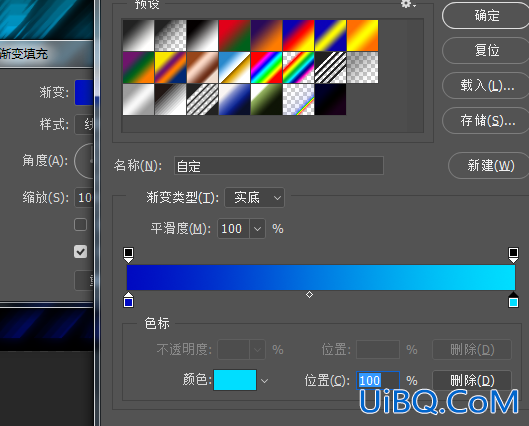Save gradients with 存储(S) button
This screenshot has width=529, height=426.
[486, 120]
